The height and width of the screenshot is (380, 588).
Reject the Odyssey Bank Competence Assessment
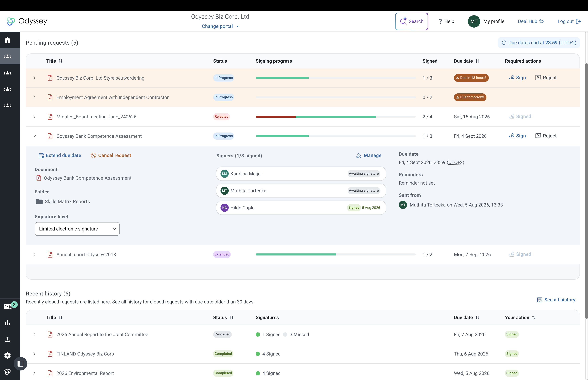pyautogui.click(x=546, y=136)
